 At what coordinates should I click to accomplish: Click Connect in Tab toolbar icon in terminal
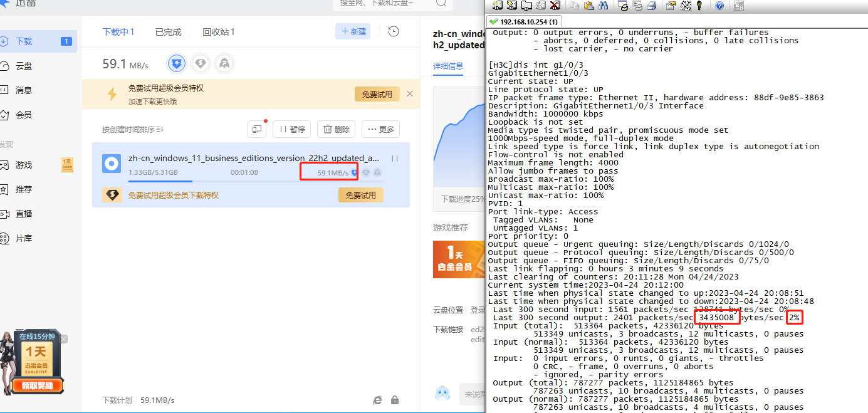526,6
